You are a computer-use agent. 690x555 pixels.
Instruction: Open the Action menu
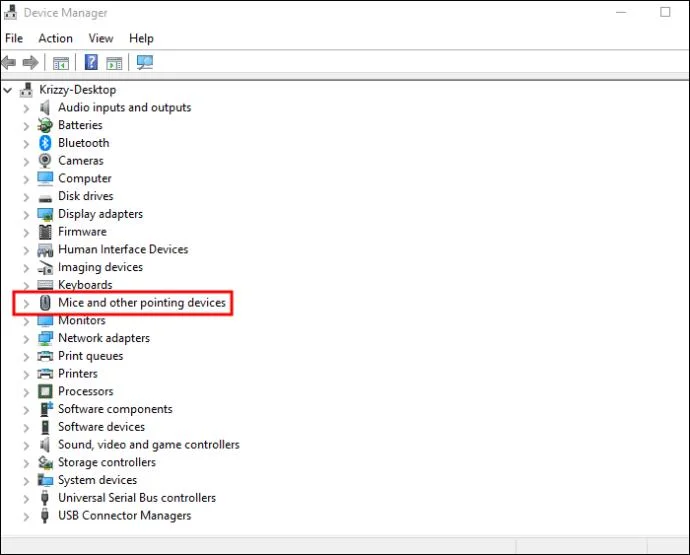point(55,38)
